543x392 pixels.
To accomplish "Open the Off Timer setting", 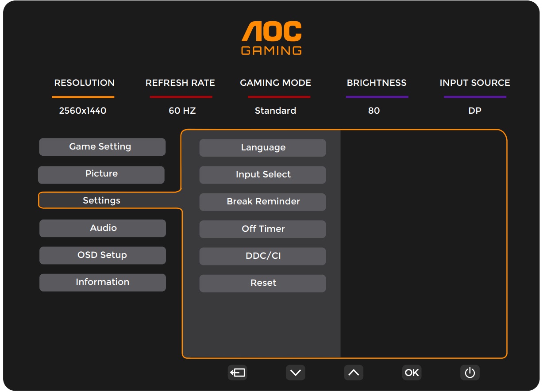I will click(262, 229).
